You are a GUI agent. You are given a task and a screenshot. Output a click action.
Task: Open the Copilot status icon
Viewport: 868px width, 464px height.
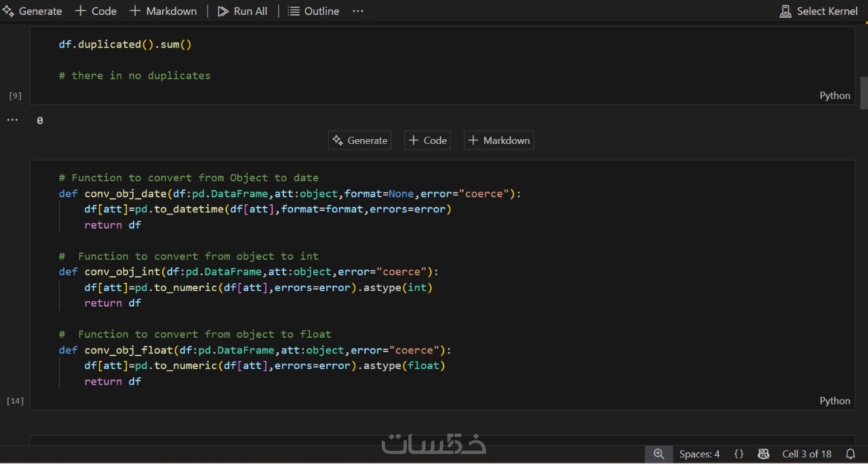764,454
